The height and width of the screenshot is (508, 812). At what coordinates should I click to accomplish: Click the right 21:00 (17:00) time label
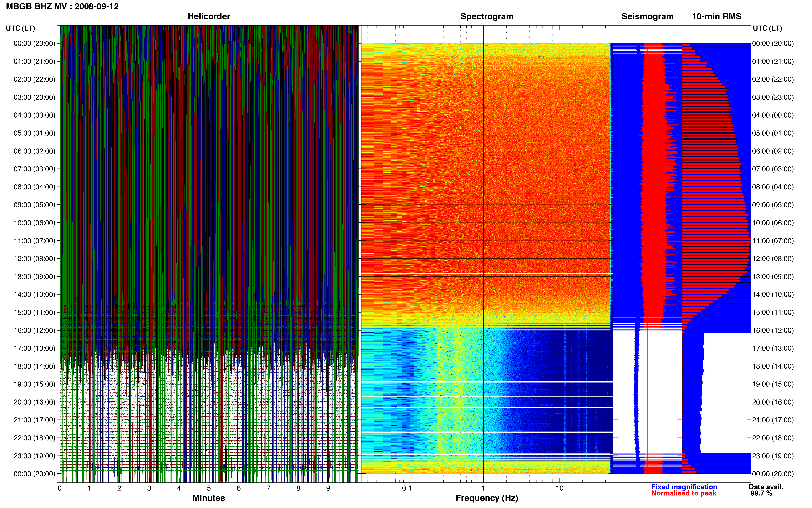pyautogui.click(x=773, y=420)
